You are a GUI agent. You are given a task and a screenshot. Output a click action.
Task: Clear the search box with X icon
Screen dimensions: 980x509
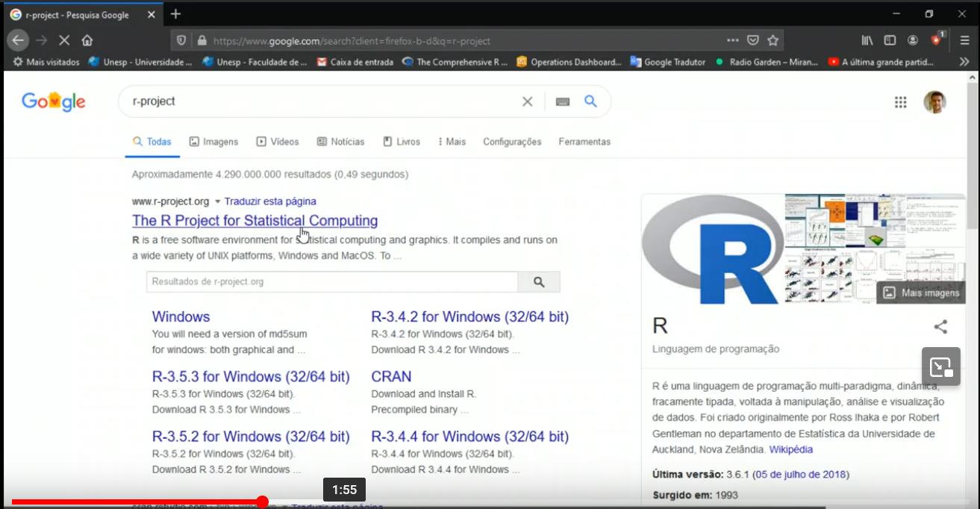point(527,102)
